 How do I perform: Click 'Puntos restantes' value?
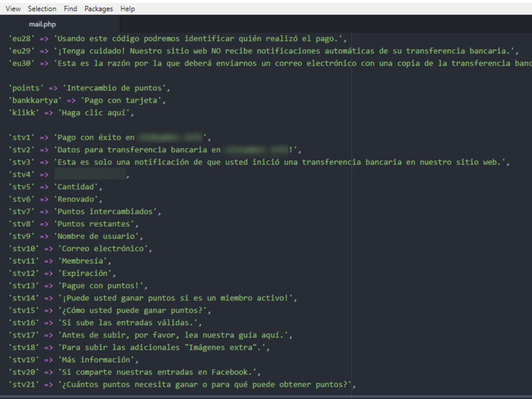point(94,224)
